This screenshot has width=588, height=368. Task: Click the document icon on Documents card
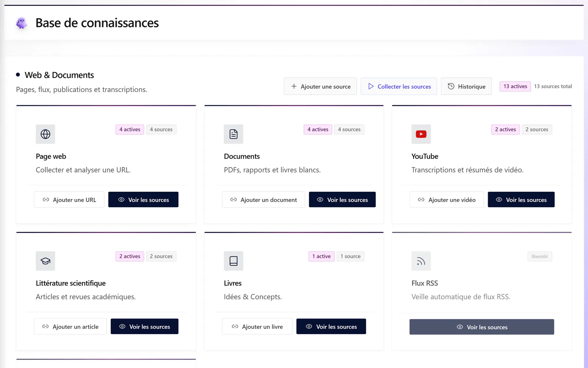click(x=233, y=134)
